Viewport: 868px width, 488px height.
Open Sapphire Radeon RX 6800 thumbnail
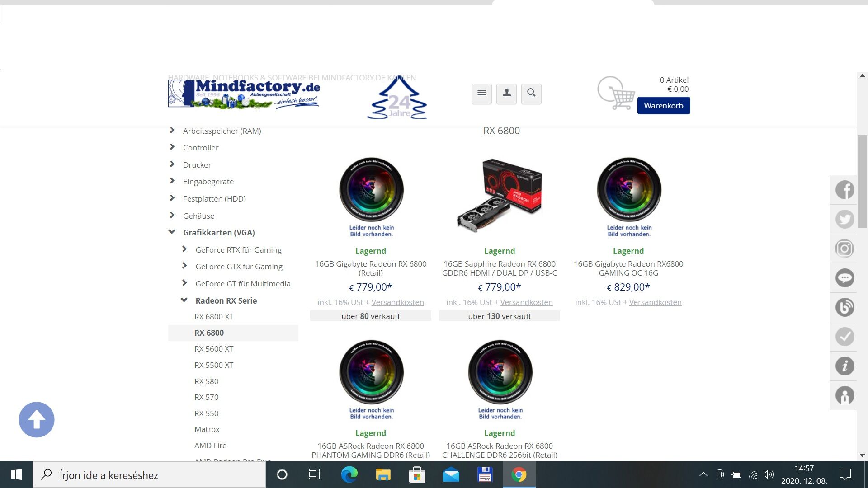click(499, 195)
